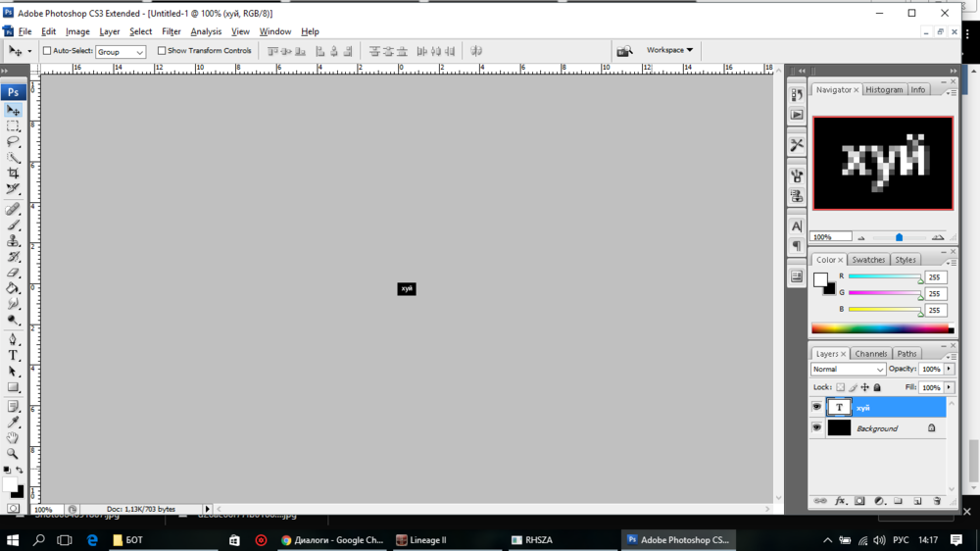Open the Filter menu

pos(171,31)
